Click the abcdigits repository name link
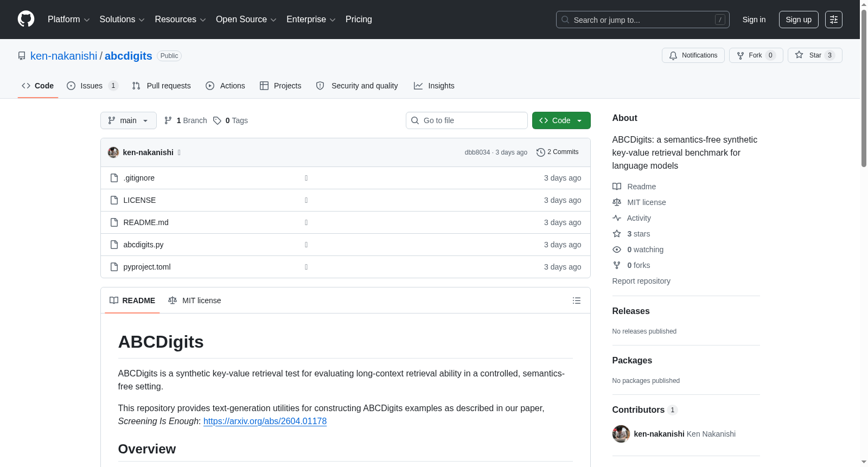 pos(129,56)
